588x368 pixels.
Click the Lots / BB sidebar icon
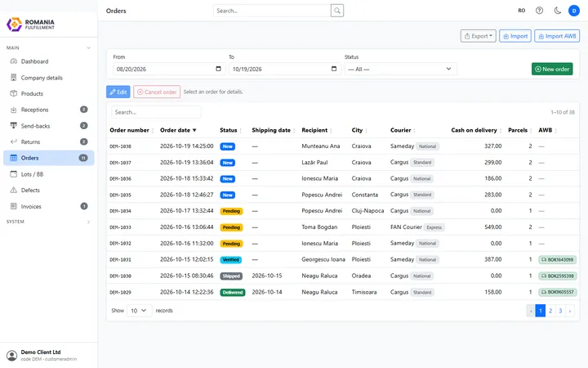(x=14, y=174)
